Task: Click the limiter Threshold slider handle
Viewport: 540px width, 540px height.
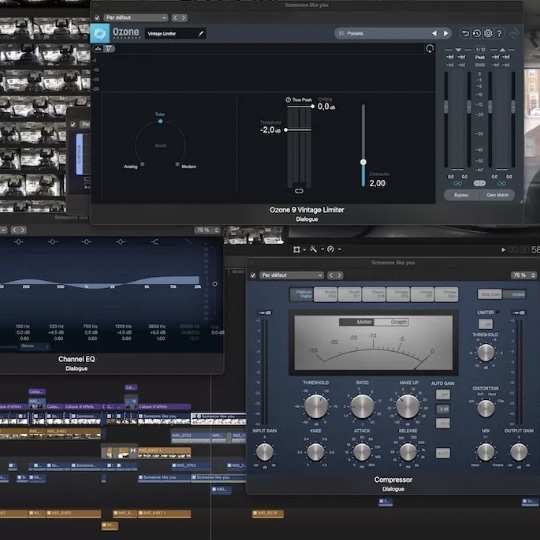Action: [286, 130]
